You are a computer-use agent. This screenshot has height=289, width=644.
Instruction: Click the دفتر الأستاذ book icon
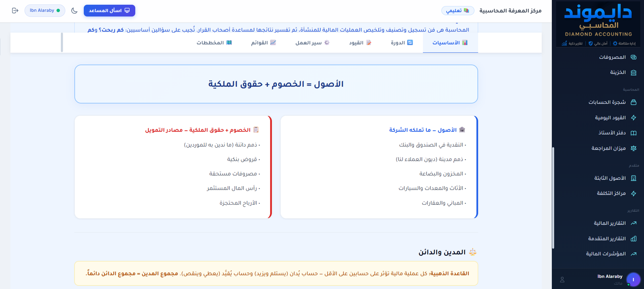(634, 133)
